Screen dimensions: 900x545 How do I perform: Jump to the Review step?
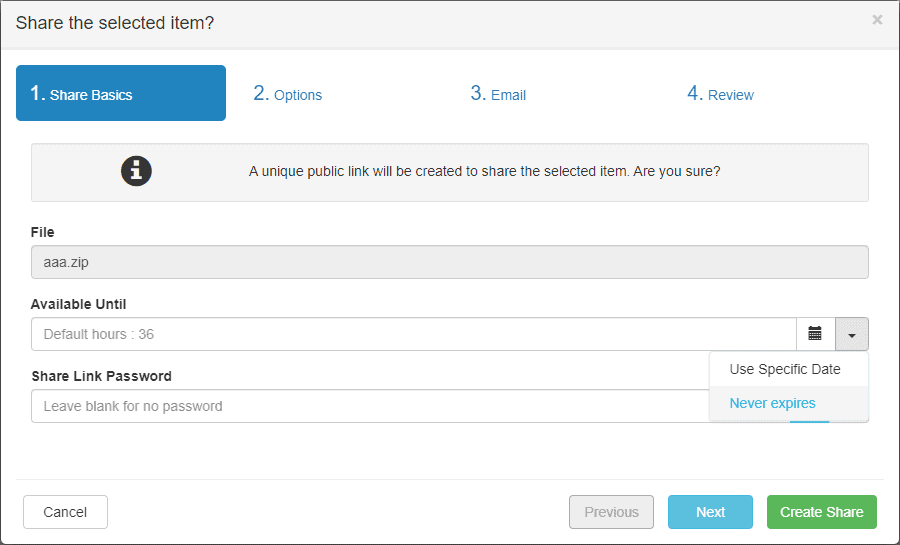(720, 94)
